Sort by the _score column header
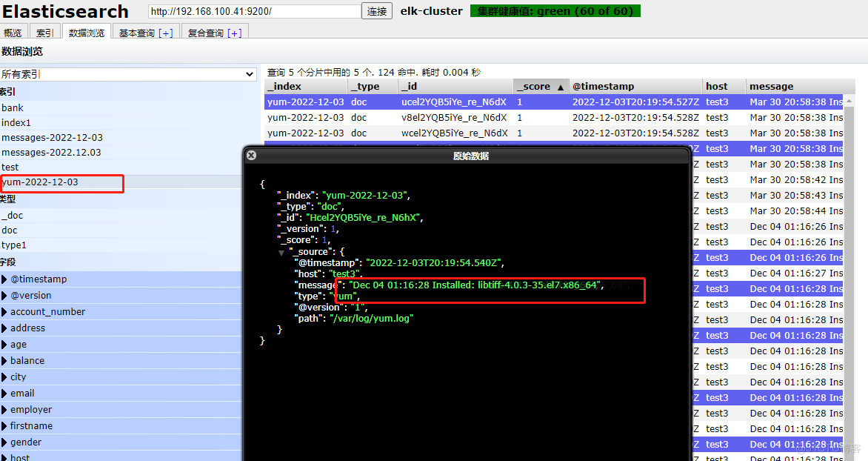This screenshot has width=868, height=461. pyautogui.click(x=541, y=87)
